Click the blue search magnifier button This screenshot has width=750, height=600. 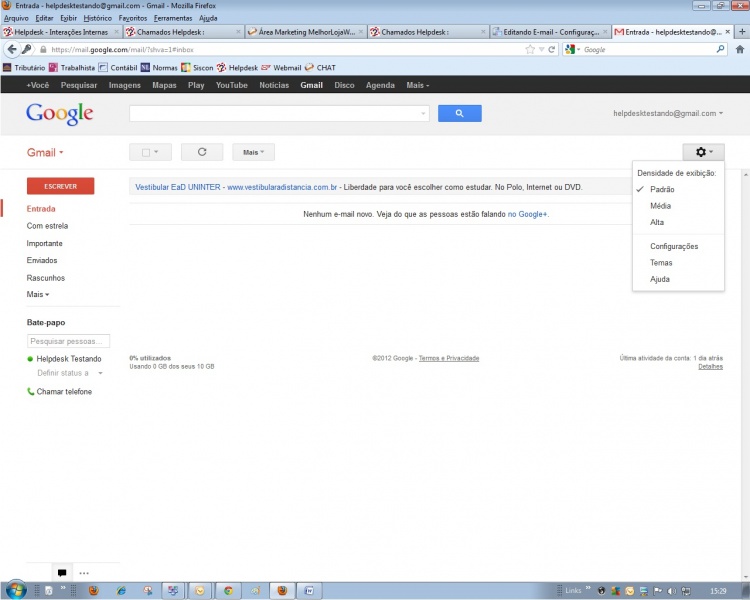(459, 113)
